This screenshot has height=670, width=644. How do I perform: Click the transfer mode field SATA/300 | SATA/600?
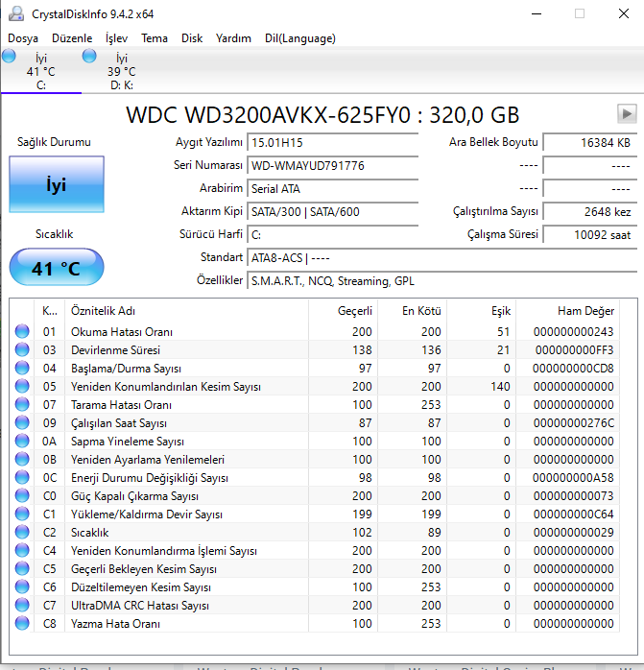click(332, 211)
